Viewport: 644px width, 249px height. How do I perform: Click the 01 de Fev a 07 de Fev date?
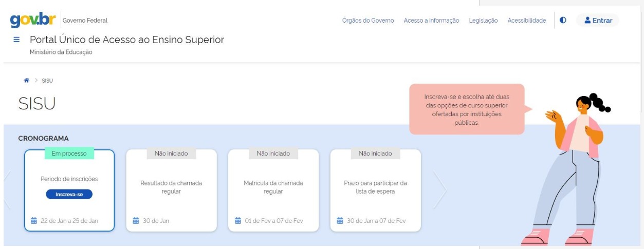tap(274, 221)
